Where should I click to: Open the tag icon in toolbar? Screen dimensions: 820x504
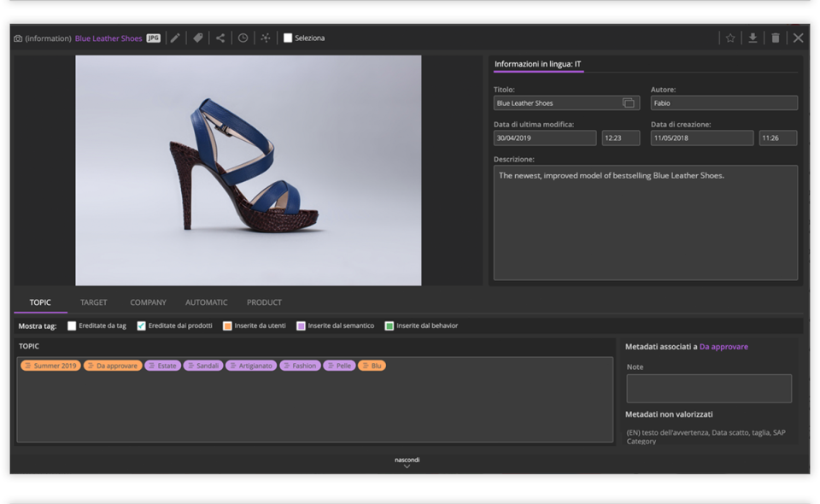click(x=198, y=38)
